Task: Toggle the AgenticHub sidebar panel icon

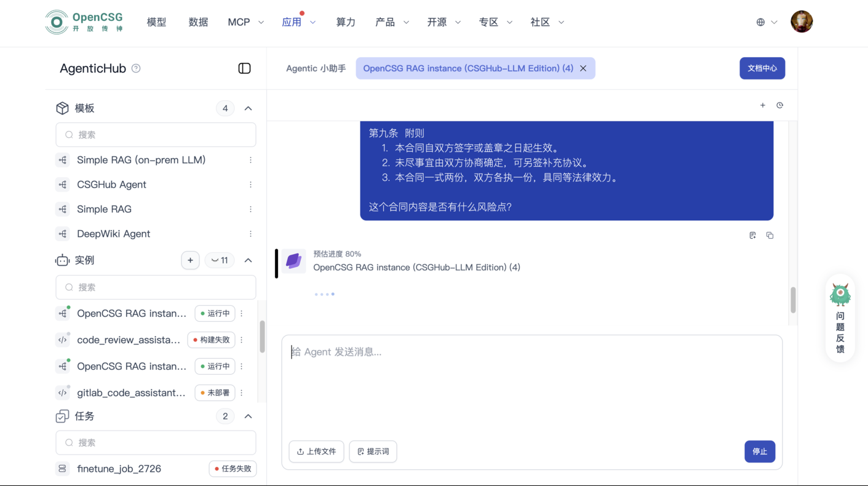Action: click(244, 68)
